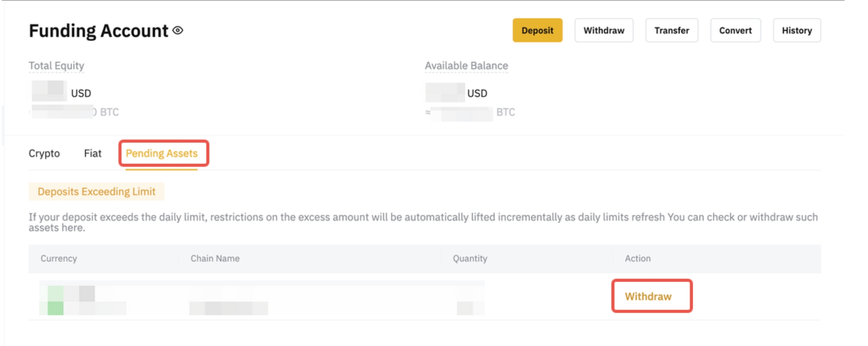Click the Available Balance label
The height and width of the screenshot is (346, 868).
(466, 66)
